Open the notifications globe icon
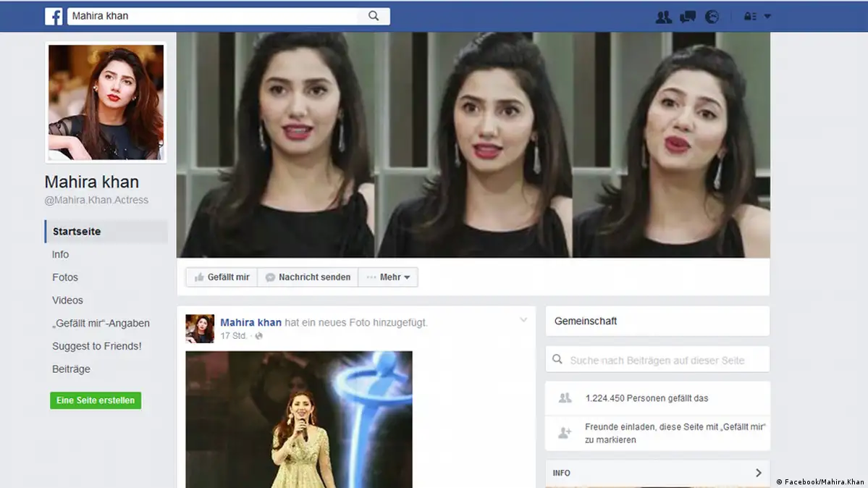The image size is (868, 488). [x=712, y=17]
